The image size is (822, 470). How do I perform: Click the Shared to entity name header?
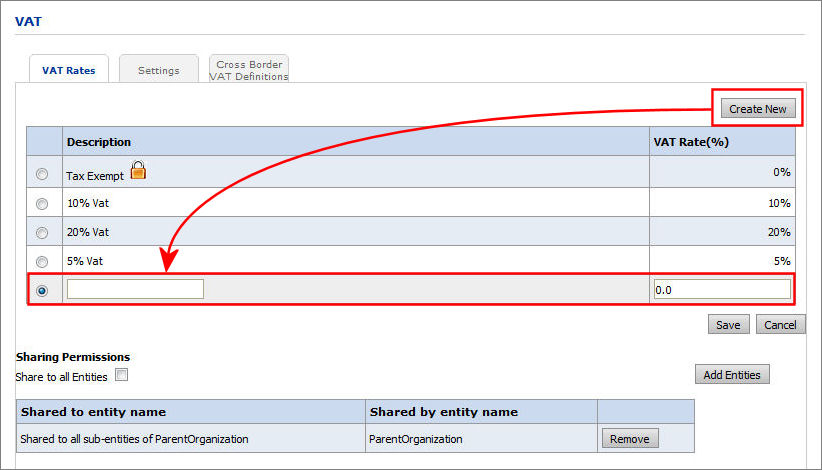pos(93,412)
